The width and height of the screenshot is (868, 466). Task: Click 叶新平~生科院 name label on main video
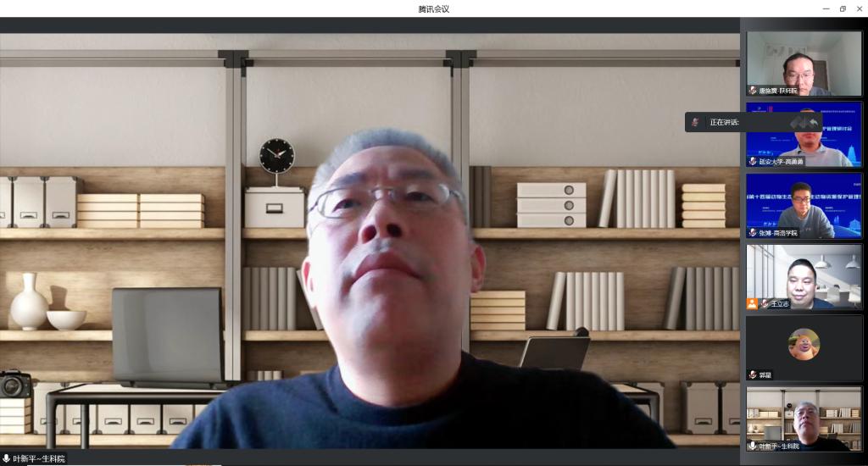tap(39, 458)
